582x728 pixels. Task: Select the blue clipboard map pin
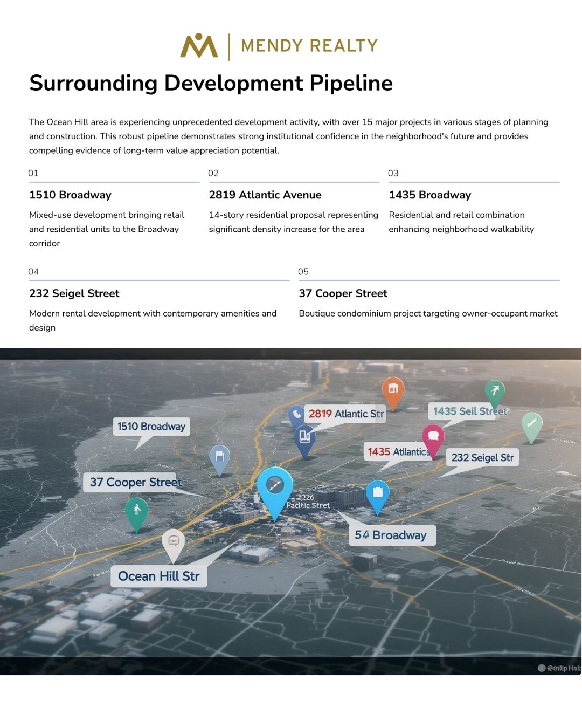pos(377,493)
